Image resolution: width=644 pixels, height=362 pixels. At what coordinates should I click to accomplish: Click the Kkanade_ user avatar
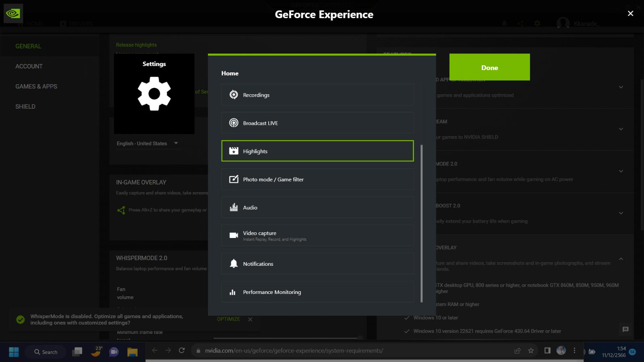pyautogui.click(x=563, y=23)
